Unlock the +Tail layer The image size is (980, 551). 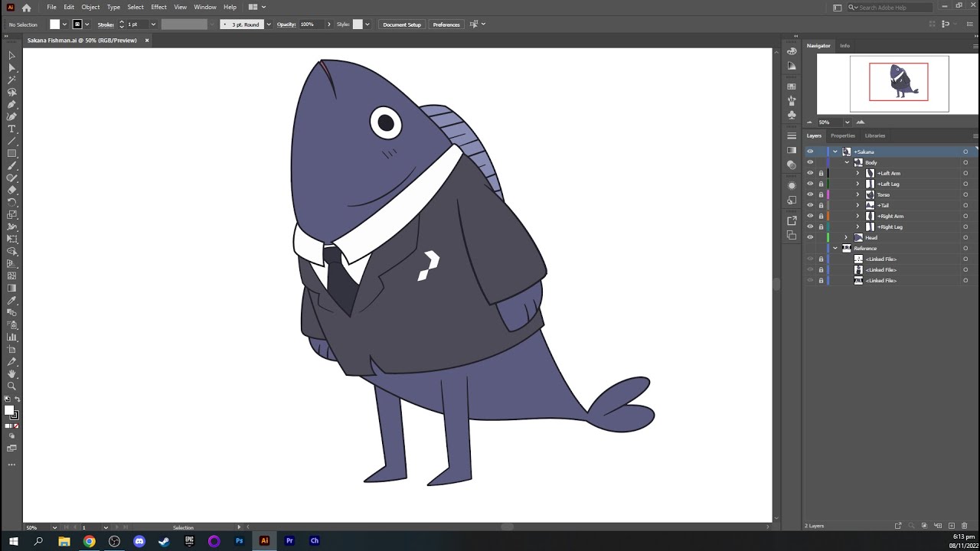click(x=821, y=205)
